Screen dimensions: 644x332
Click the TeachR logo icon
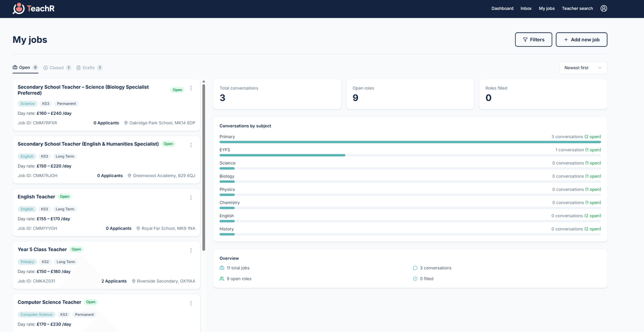[x=19, y=9]
